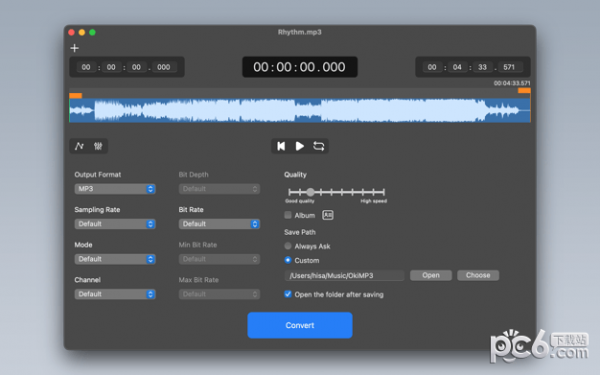Click the save path text field
This screenshot has height=375, width=600.
(344, 276)
